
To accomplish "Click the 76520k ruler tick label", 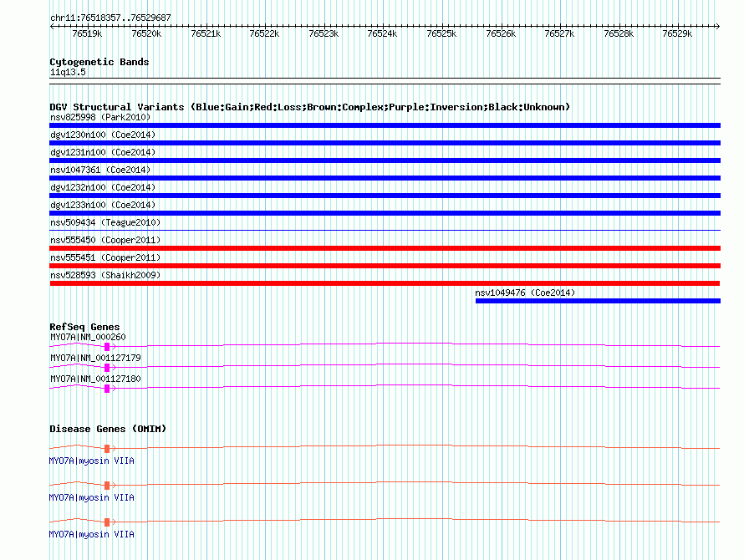I will (x=146, y=33).
